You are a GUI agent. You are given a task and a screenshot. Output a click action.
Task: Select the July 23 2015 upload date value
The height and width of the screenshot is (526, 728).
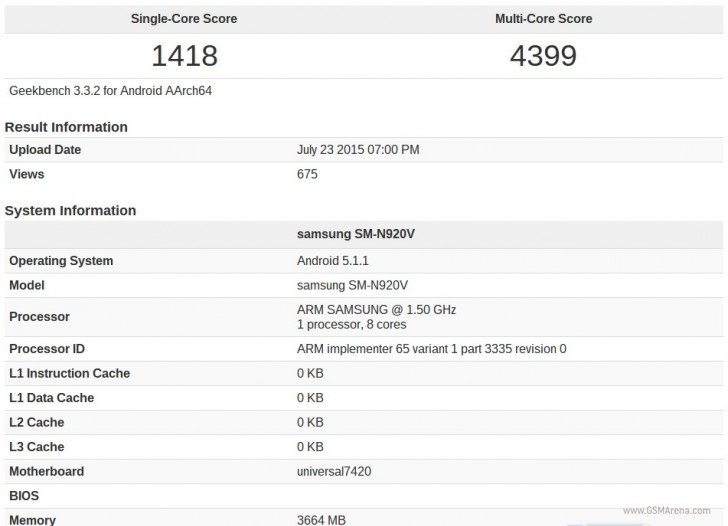pos(358,150)
